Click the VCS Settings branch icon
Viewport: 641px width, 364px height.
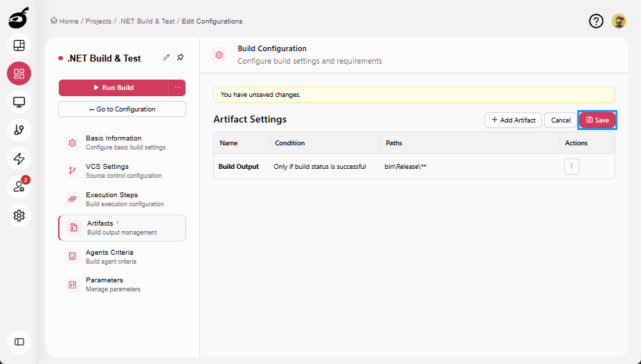click(73, 171)
